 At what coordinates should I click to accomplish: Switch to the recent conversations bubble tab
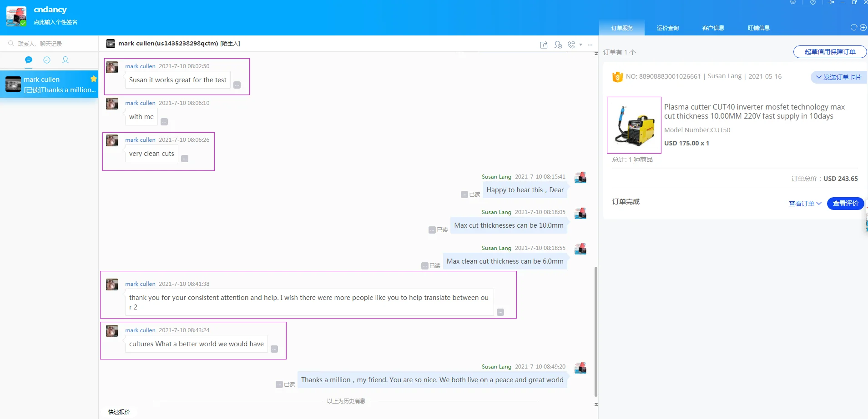click(x=29, y=60)
